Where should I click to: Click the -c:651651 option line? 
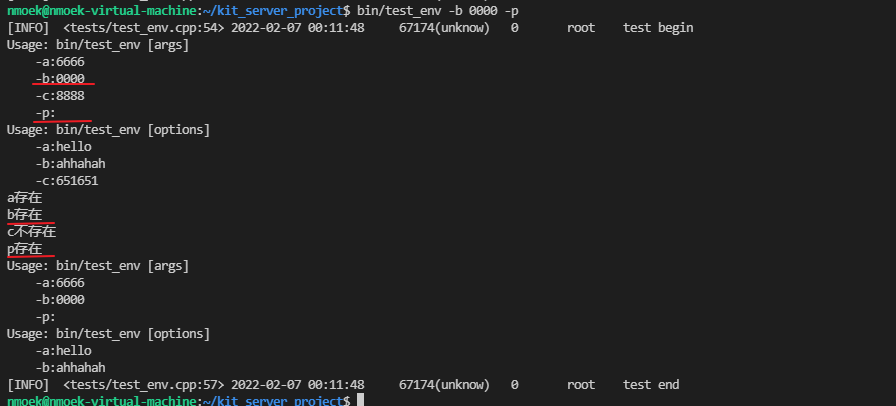[x=67, y=181]
